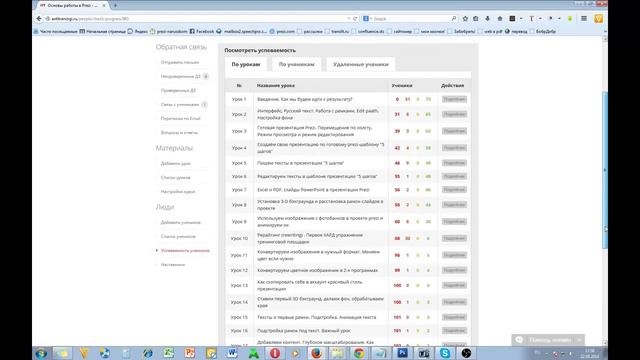The width and height of the screenshot is (640, 360).
Task: Open Настройки курса in the sidebar
Action: click(x=178, y=191)
